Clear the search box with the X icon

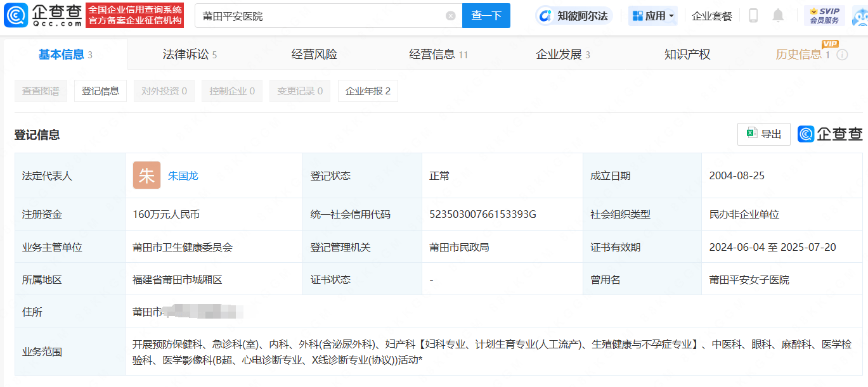click(x=450, y=16)
